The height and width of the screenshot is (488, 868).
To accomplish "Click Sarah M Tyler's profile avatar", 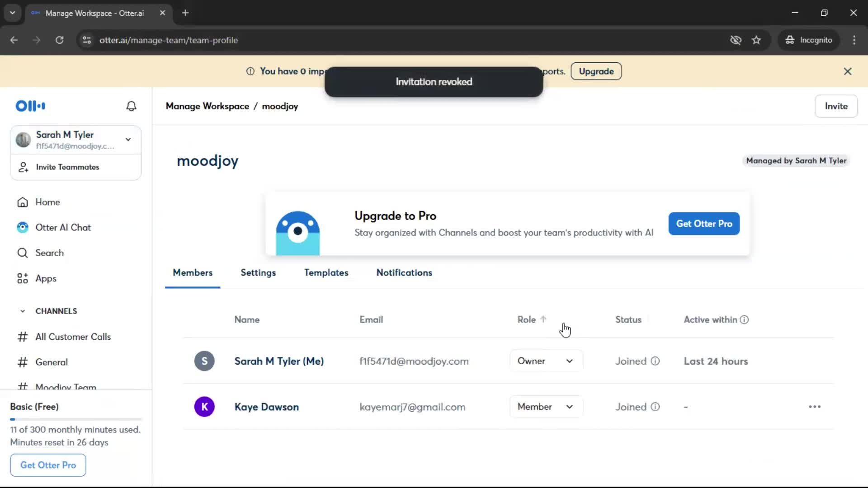I will [23, 140].
